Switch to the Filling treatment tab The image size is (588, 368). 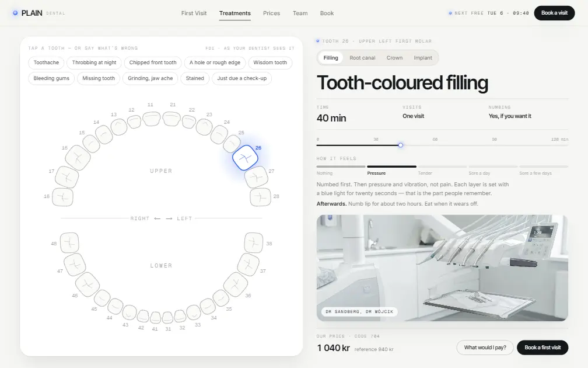pyautogui.click(x=331, y=58)
